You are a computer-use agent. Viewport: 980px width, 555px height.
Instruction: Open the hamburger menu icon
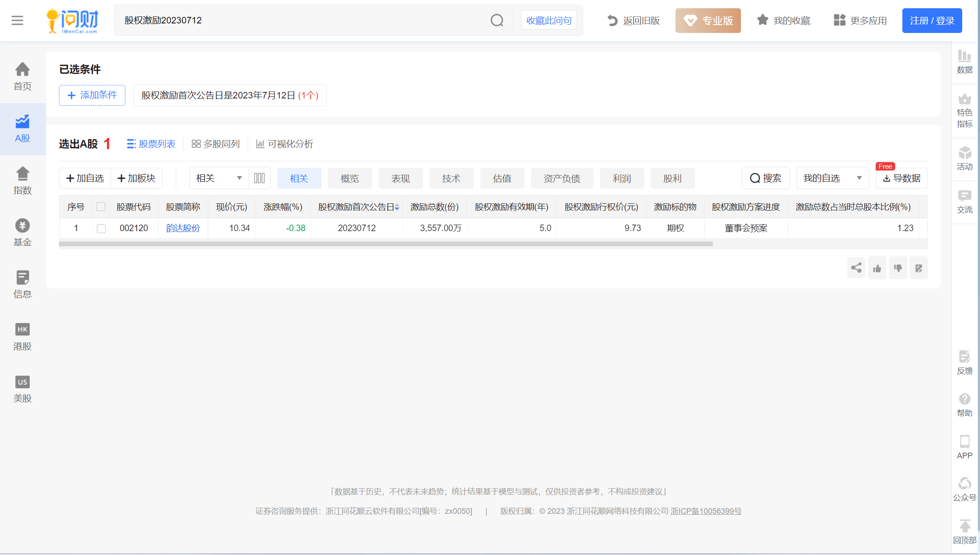[17, 20]
